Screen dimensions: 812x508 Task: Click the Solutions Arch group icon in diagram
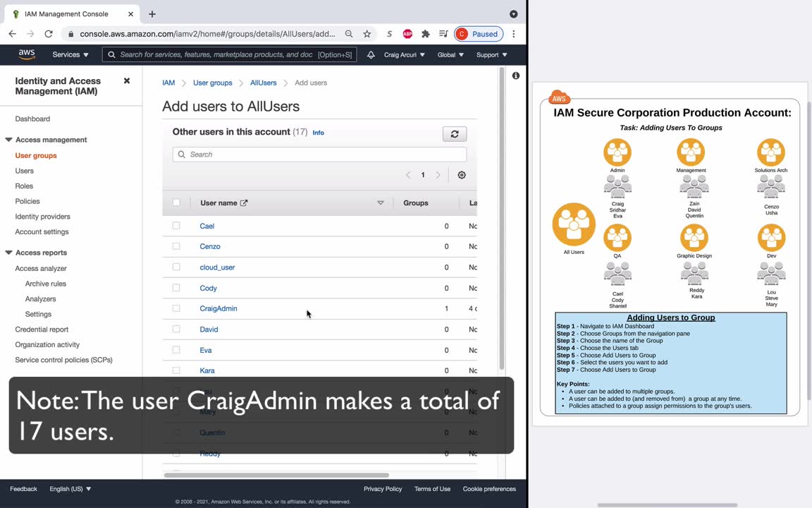point(771,152)
